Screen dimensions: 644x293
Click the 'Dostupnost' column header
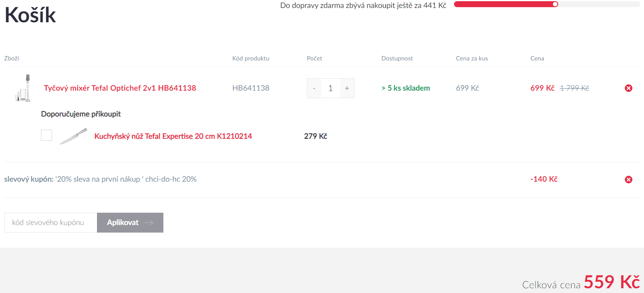point(397,58)
